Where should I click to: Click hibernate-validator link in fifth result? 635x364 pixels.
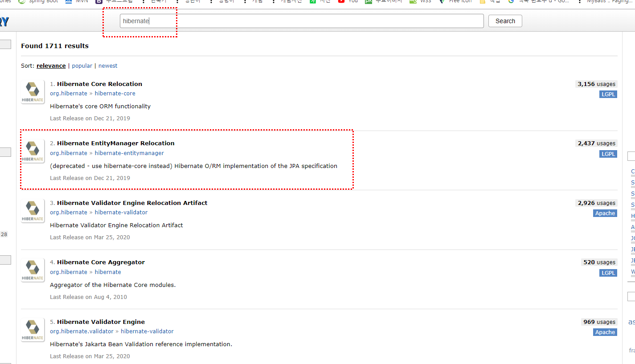147,331
